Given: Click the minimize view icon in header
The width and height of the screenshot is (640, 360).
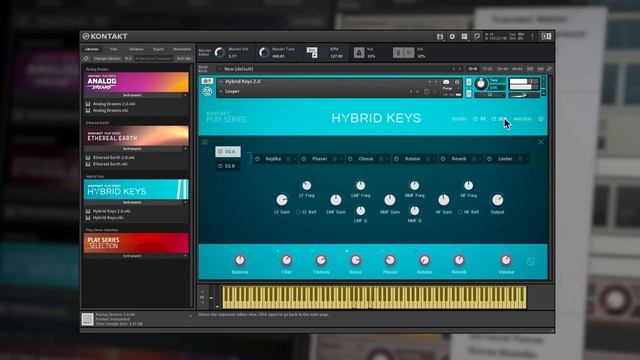Looking at the screenshot, I should [476, 37].
